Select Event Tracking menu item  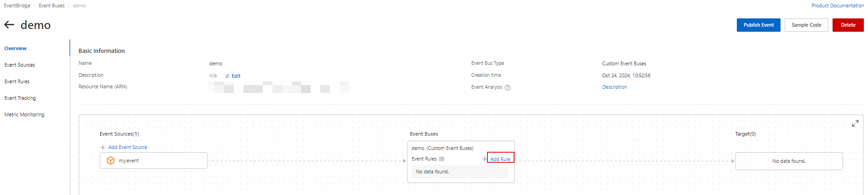click(20, 98)
